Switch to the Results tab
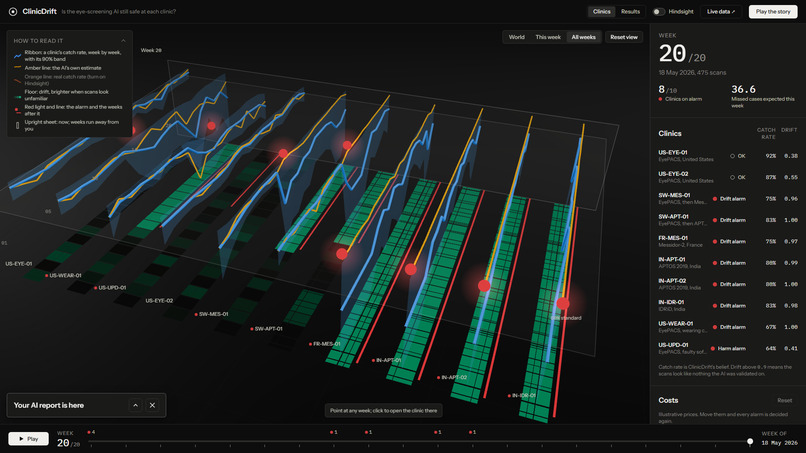This screenshot has width=806, height=453. pos(630,11)
